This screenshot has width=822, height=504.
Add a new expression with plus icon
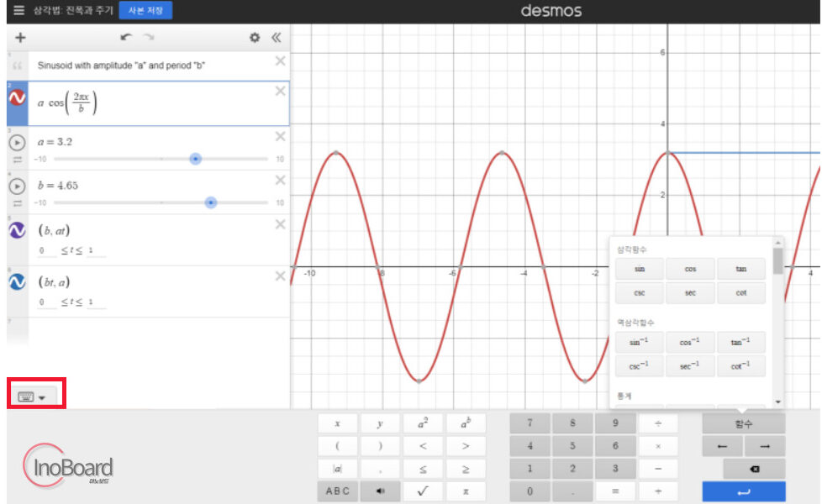20,37
